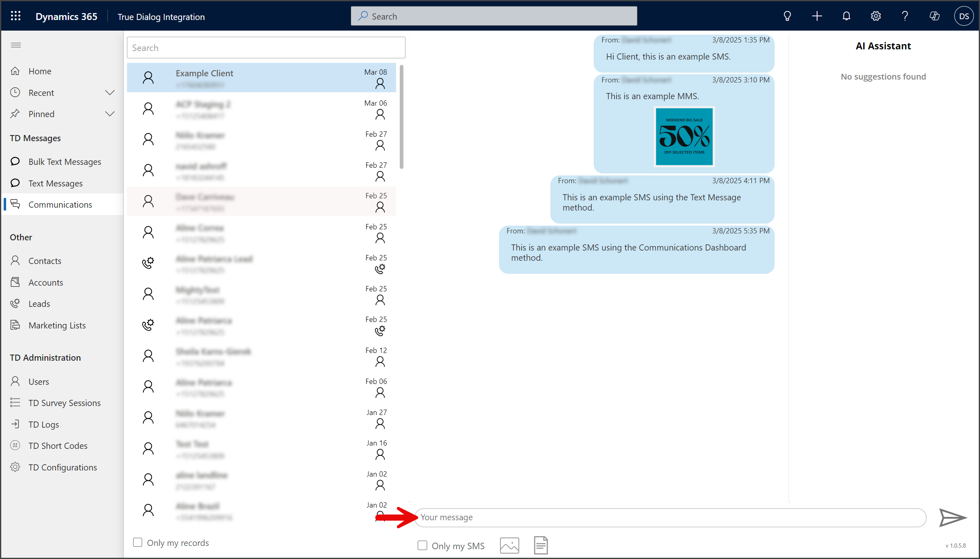
Task: Open the 50% sale MMS image thumbnail
Action: pos(684,137)
